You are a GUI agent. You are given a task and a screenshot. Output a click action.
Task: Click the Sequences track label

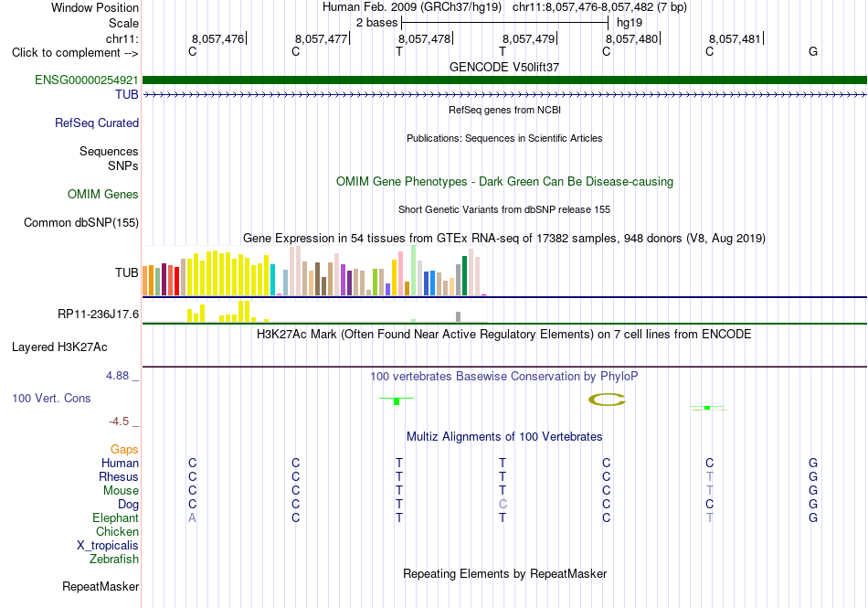(109, 151)
